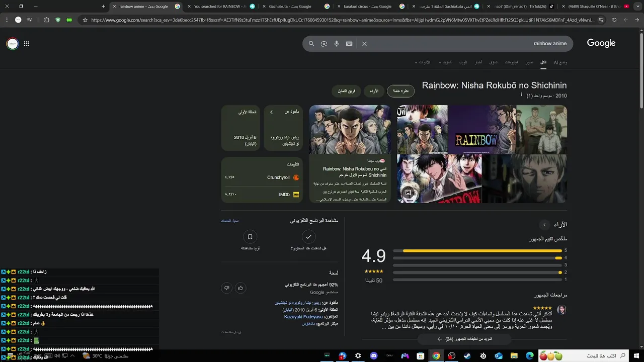
Task: Click the send feedback link
Action: [x=231, y=332]
